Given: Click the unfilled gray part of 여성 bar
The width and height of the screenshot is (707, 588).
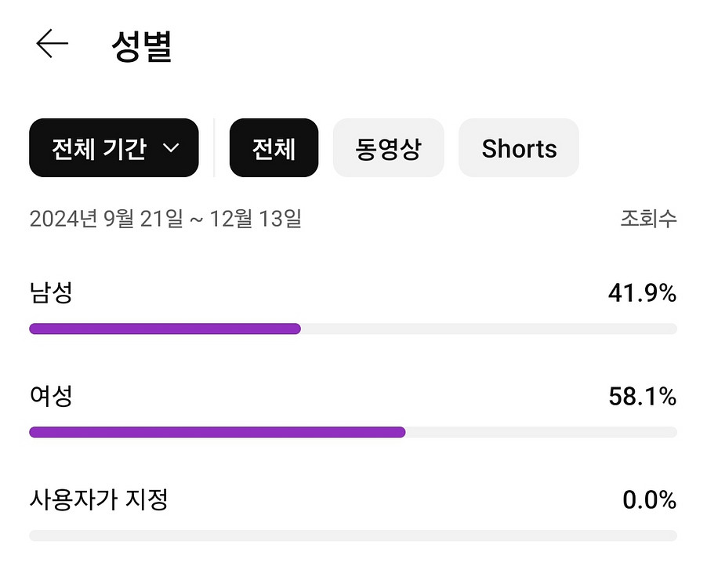Looking at the screenshot, I should pos(542,433).
